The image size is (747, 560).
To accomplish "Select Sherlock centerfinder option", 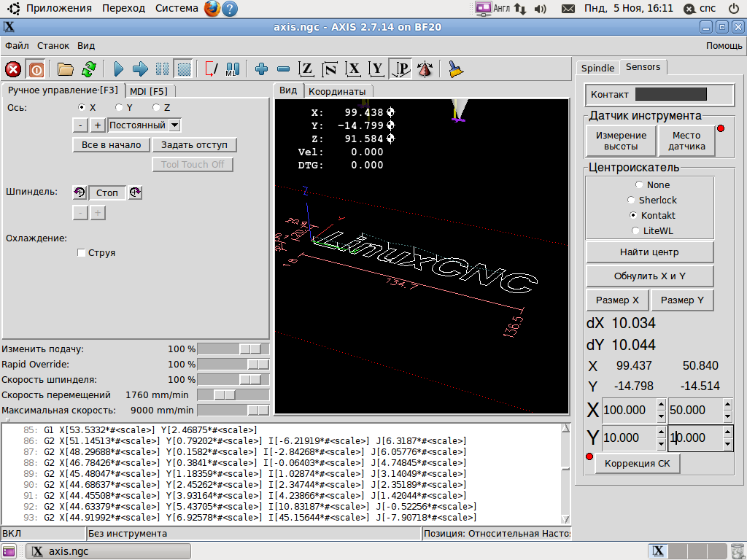I will click(x=632, y=200).
